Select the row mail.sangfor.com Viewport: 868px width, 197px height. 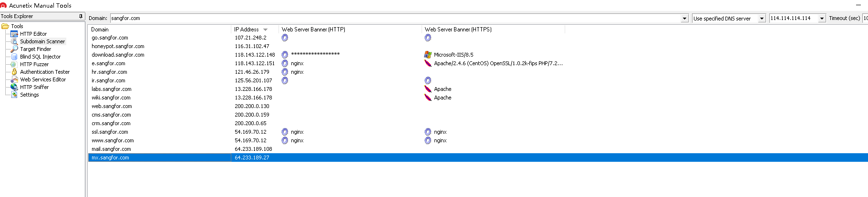point(478,149)
